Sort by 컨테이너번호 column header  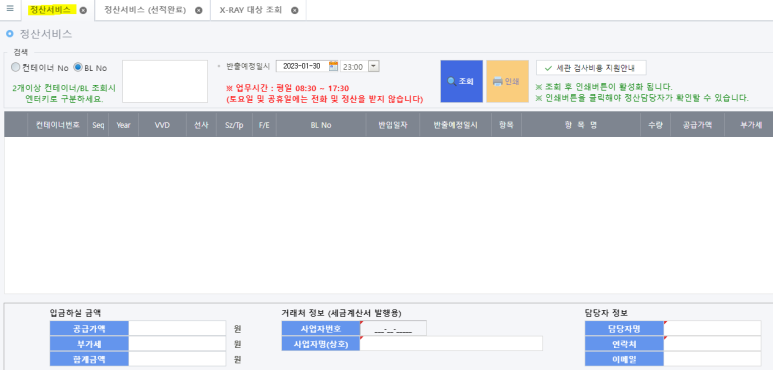tap(58, 125)
